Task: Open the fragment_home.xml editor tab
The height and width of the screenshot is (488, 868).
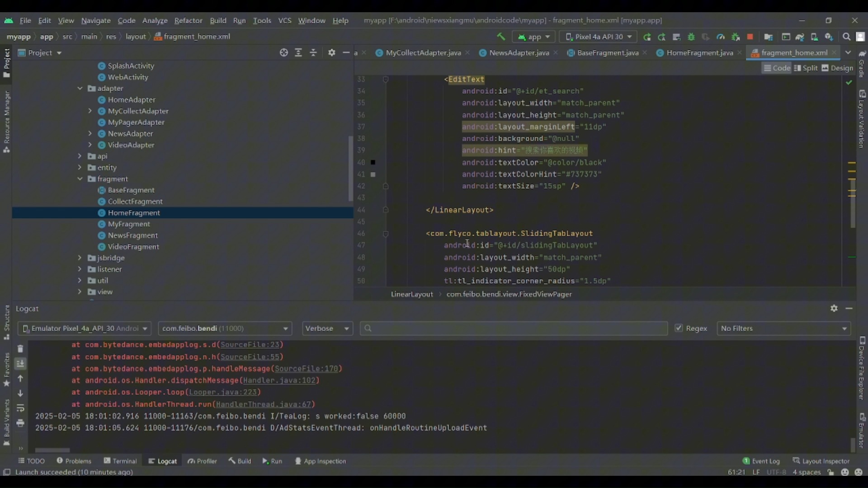Action: pos(794,52)
